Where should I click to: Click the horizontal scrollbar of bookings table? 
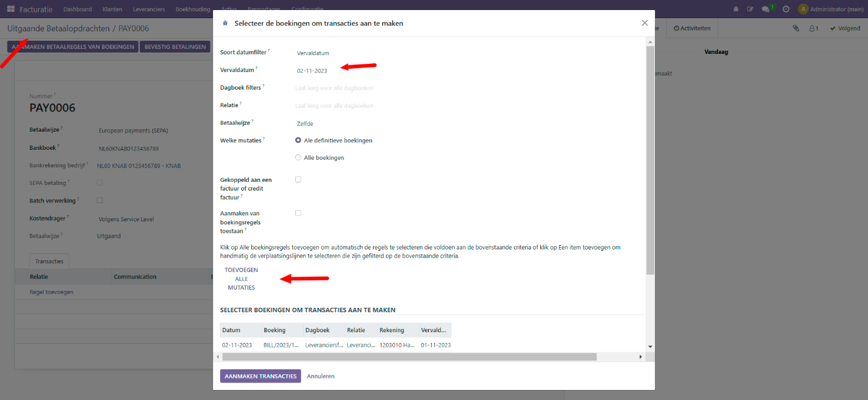pyautogui.click(x=409, y=357)
